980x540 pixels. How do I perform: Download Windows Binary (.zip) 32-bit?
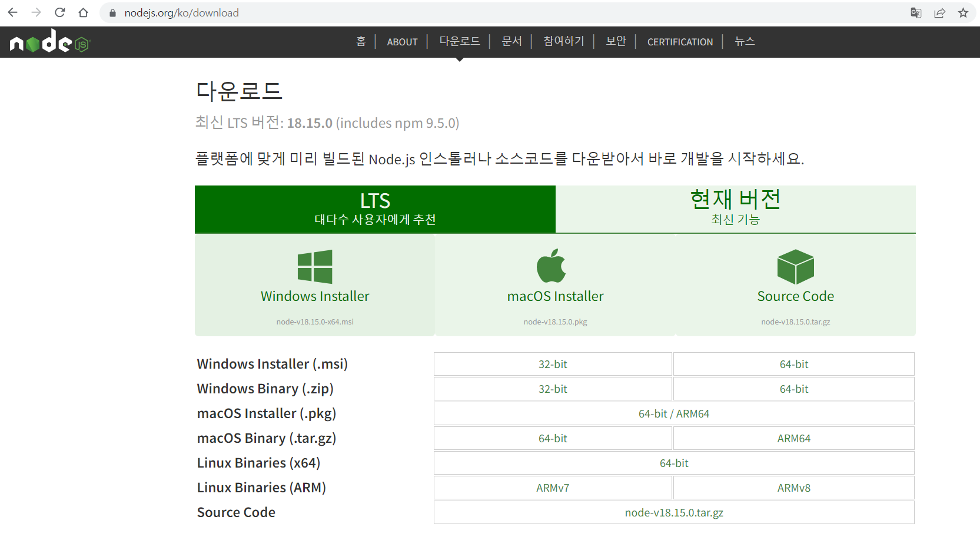coord(553,389)
